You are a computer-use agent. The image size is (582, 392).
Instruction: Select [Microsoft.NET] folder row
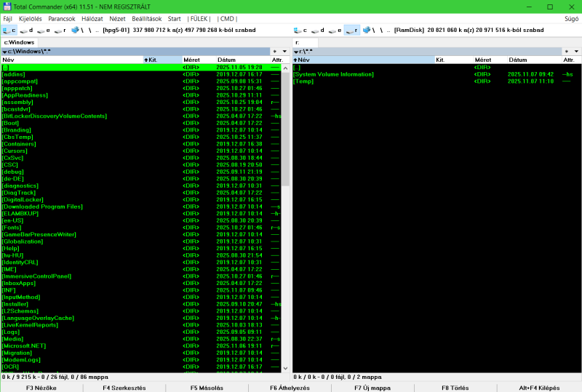[141, 346]
